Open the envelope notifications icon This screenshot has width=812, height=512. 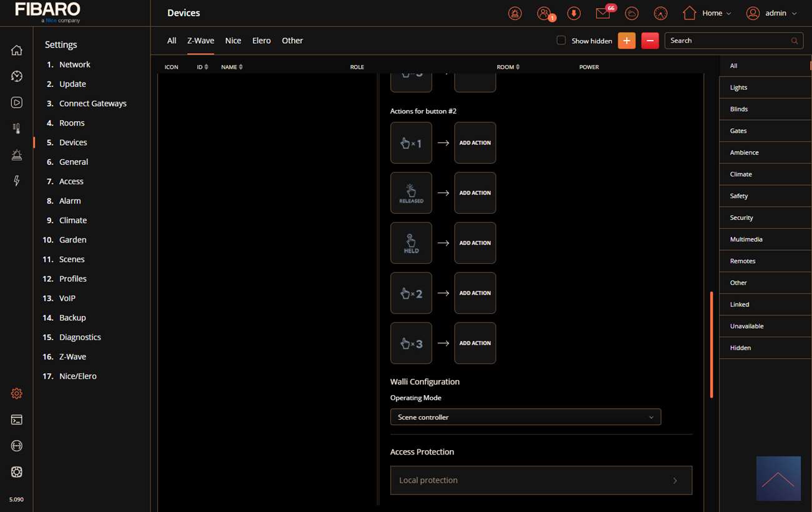click(603, 13)
